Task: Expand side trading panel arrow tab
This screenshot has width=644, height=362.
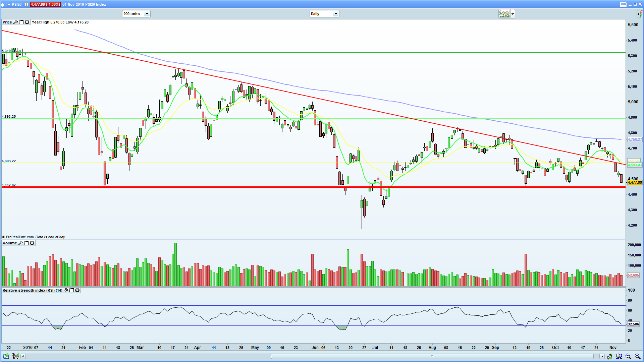Action: click(x=640, y=14)
